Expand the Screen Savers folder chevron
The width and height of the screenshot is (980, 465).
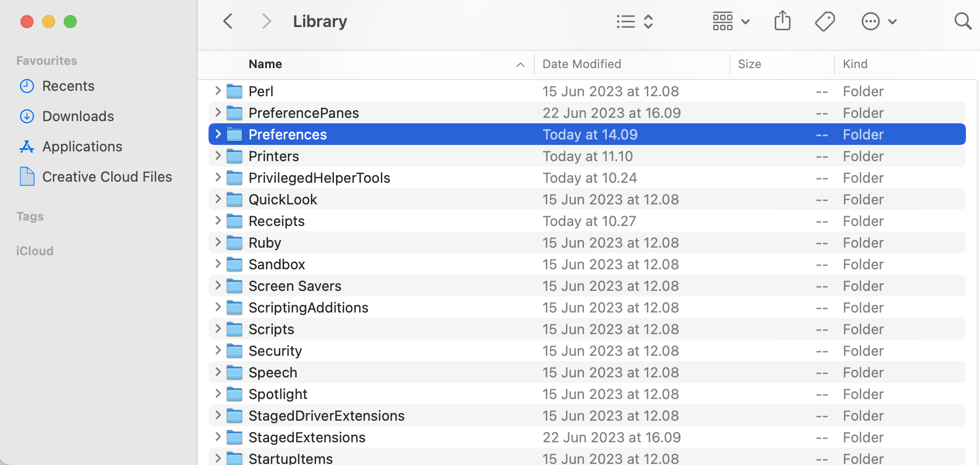(218, 285)
